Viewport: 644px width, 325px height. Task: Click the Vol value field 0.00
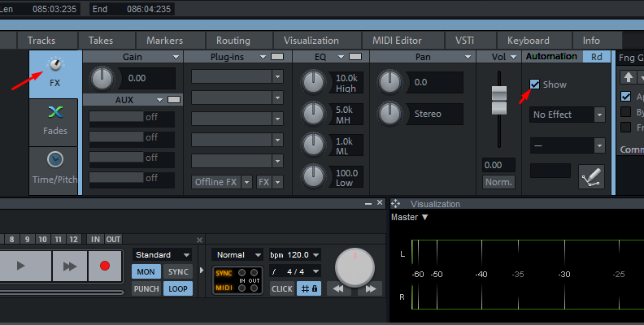click(x=498, y=165)
